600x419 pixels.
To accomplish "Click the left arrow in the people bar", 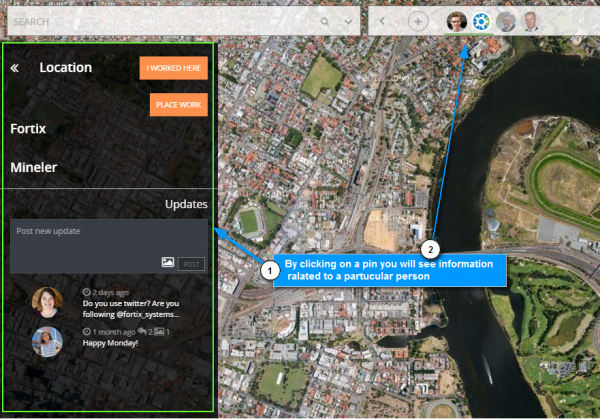I will click(x=382, y=21).
